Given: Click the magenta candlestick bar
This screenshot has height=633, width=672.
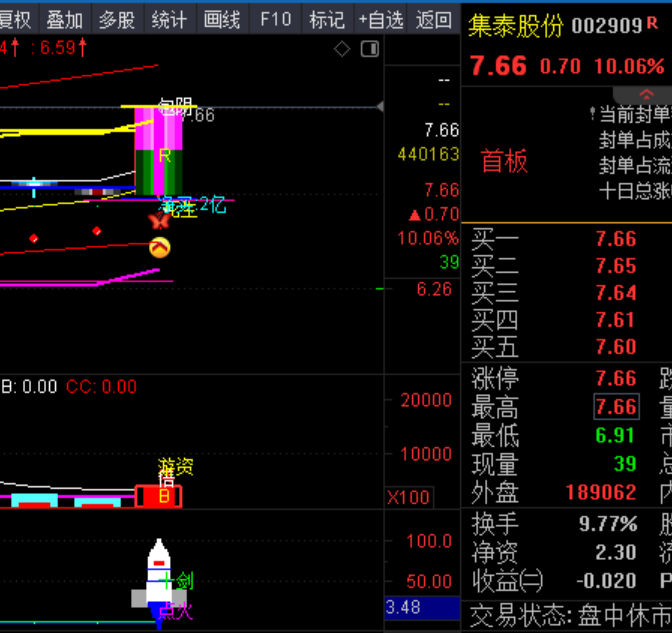Looking at the screenshot, I should pos(159,151).
